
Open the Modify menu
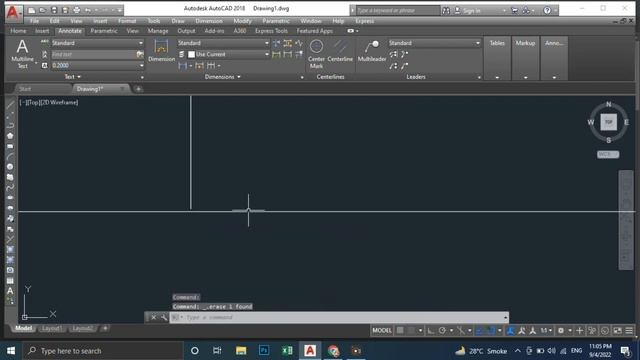[242, 21]
